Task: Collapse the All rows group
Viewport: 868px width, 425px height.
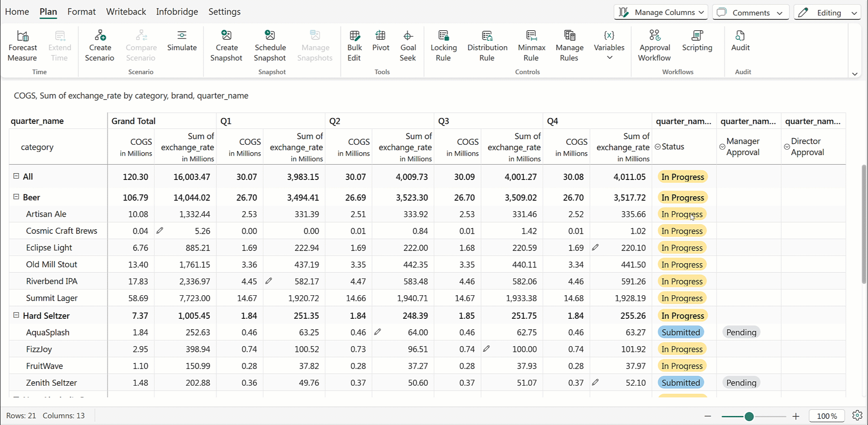Action: point(16,176)
